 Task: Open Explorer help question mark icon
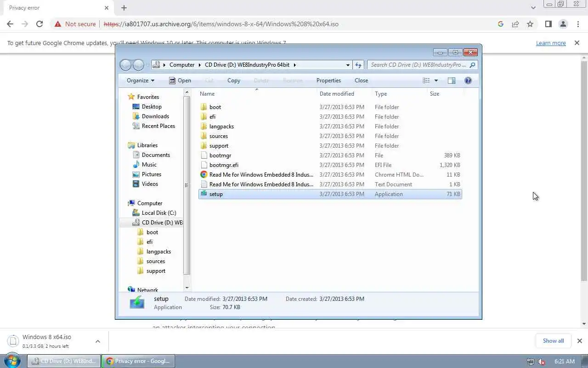click(468, 80)
